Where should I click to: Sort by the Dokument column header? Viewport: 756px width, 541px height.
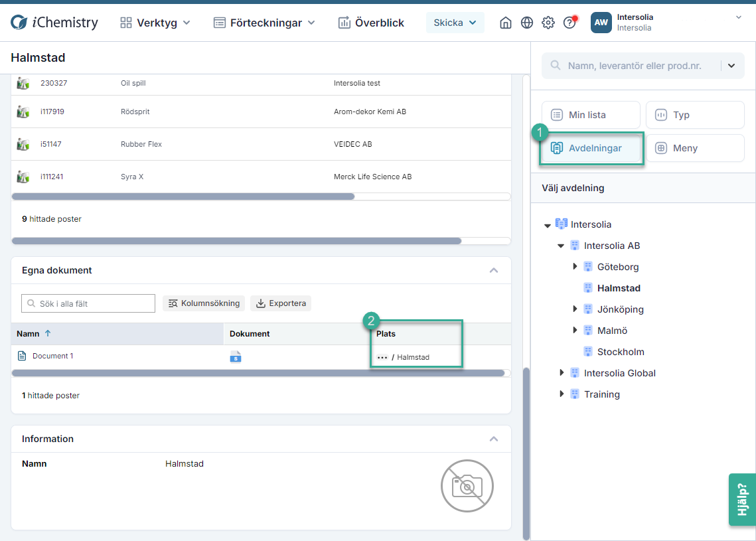(x=250, y=334)
